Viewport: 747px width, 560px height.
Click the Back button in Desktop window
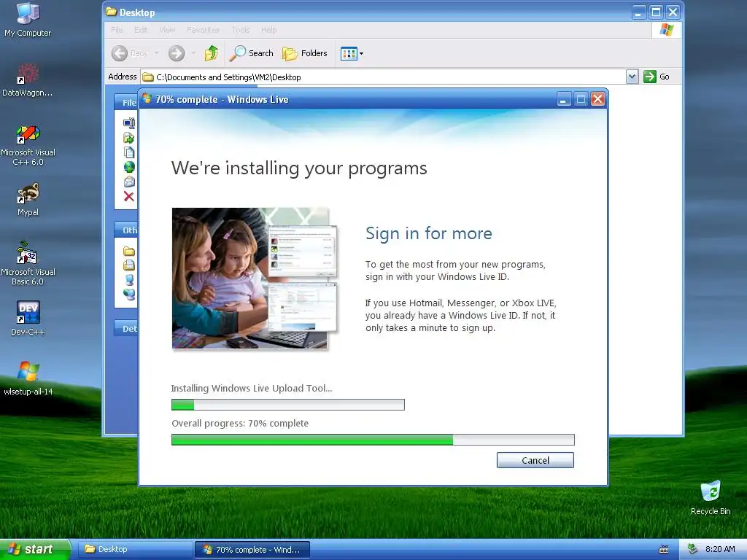point(130,53)
